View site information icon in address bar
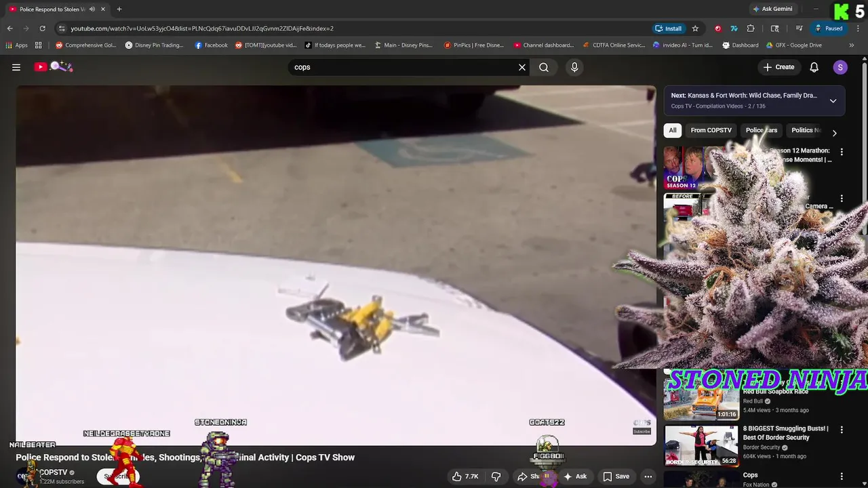The width and height of the screenshot is (868, 488). [62, 28]
